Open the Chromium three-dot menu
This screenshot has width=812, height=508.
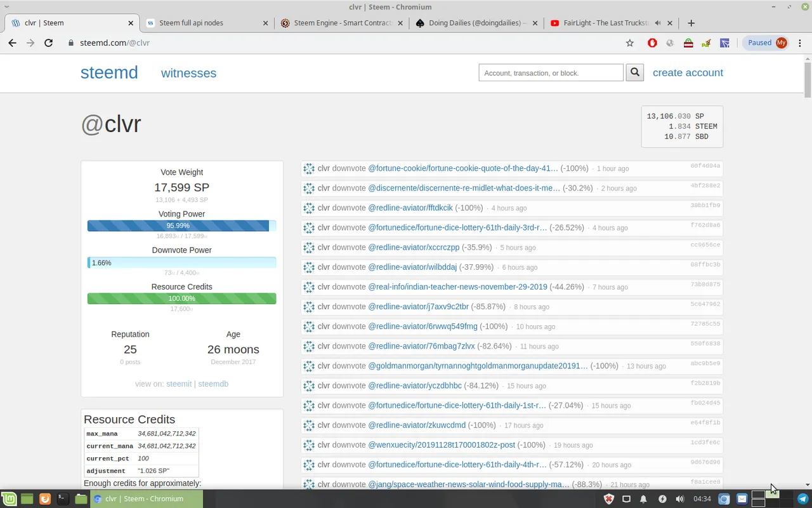801,43
